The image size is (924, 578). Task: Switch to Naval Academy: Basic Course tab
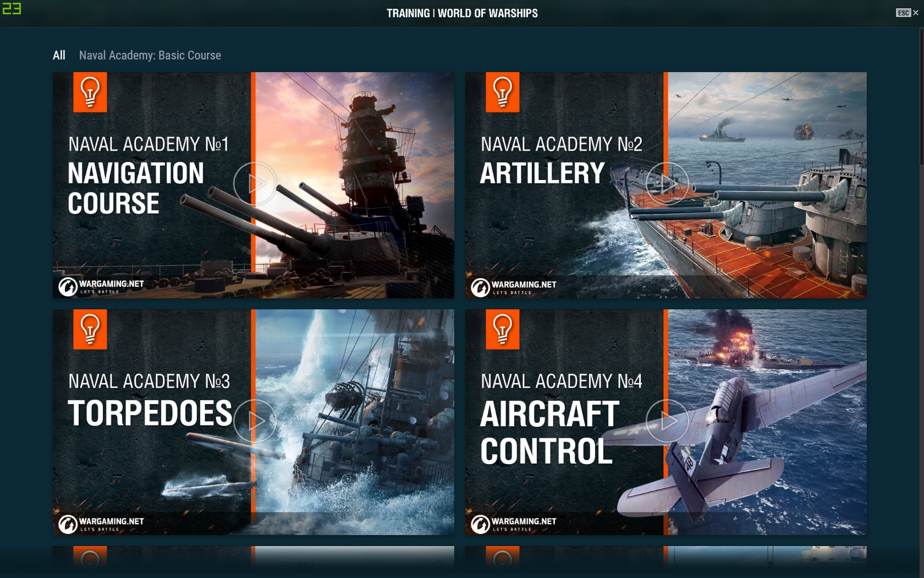coord(150,55)
